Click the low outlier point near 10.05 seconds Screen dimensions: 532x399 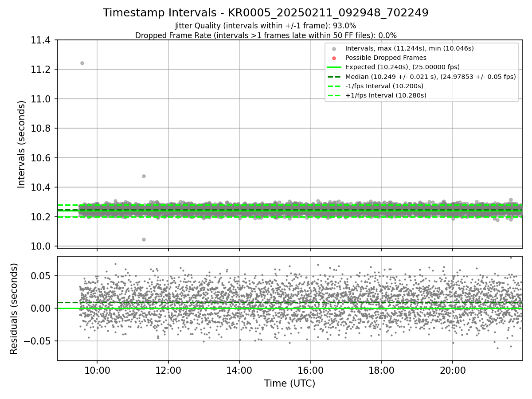[144, 239]
